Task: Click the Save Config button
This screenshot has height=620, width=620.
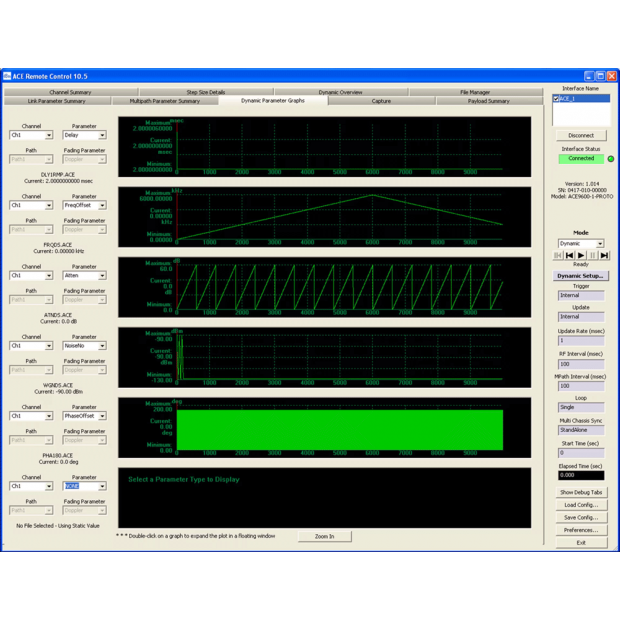Action: pos(581,517)
